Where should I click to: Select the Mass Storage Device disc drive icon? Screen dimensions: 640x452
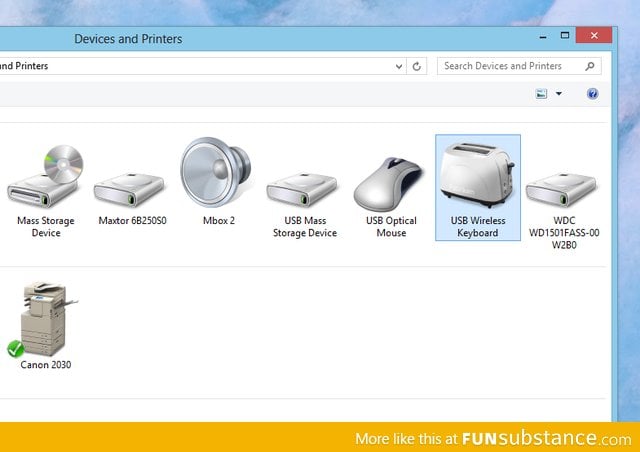(45, 176)
